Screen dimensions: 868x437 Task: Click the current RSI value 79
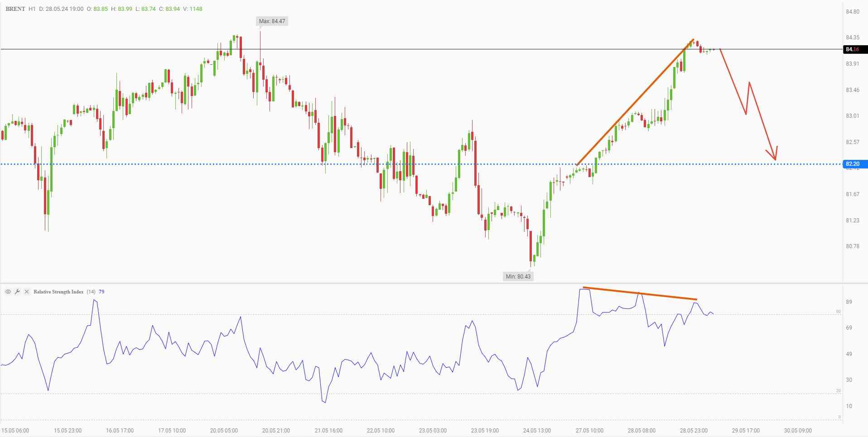(101, 292)
